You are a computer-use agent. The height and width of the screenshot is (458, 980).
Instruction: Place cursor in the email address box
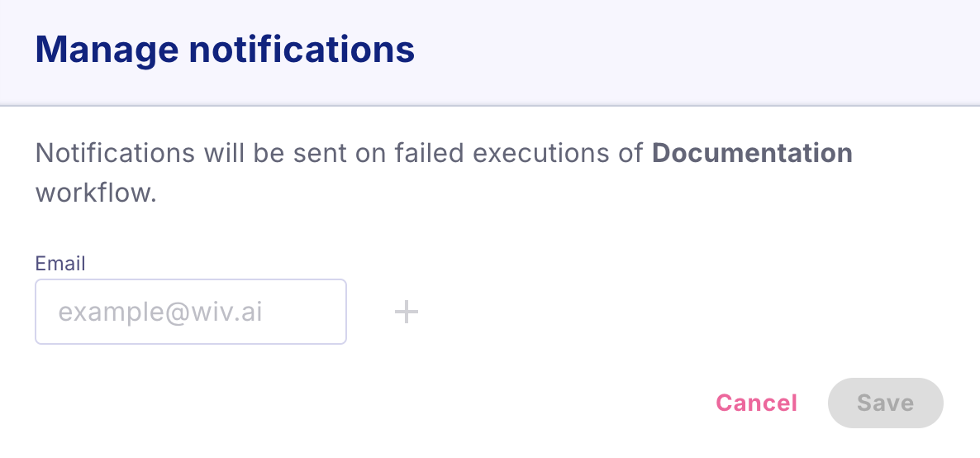(190, 312)
